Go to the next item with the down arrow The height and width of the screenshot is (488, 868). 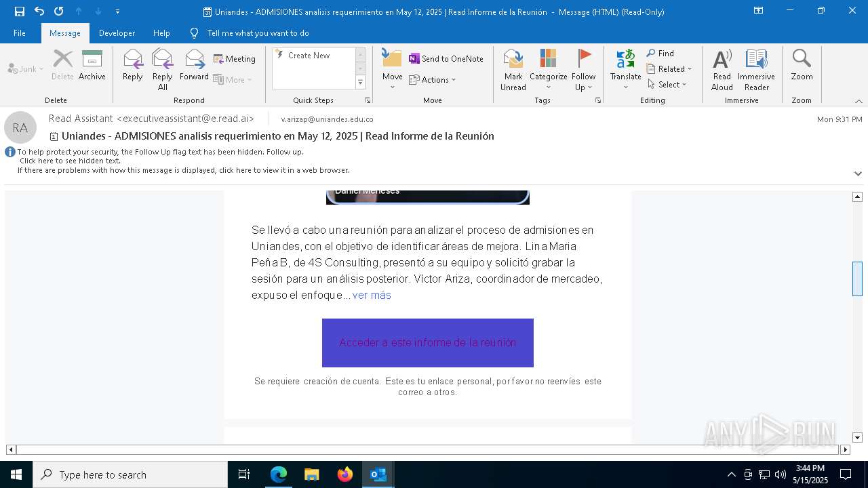point(98,12)
